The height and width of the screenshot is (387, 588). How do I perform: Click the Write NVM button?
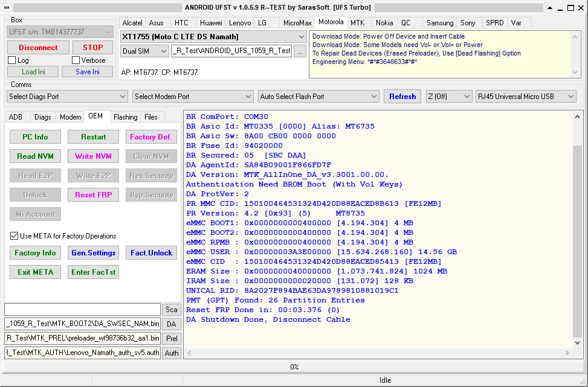(x=94, y=156)
